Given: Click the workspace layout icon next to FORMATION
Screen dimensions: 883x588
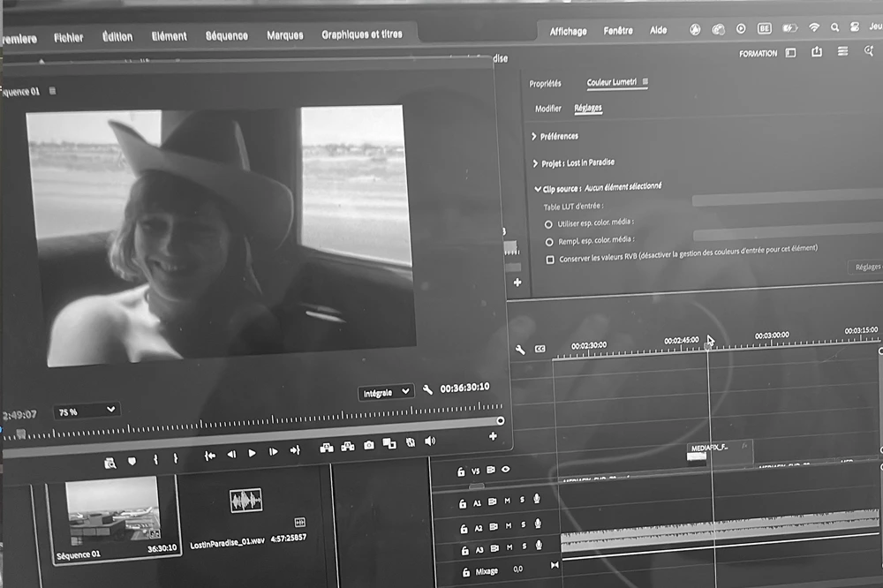Looking at the screenshot, I should pyautogui.click(x=790, y=53).
